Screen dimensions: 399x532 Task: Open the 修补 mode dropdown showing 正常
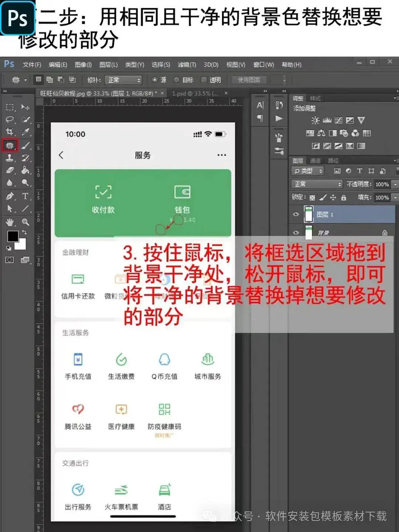pyautogui.click(x=123, y=80)
